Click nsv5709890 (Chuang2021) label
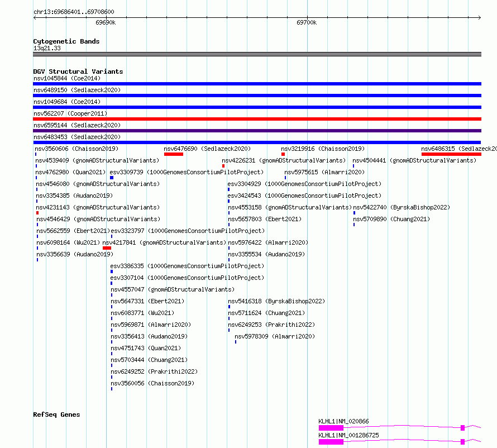497x448 pixels. pyautogui.click(x=391, y=219)
